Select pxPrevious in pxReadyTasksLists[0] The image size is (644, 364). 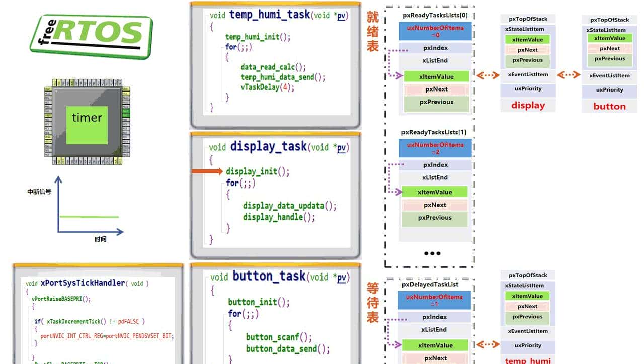pos(436,104)
